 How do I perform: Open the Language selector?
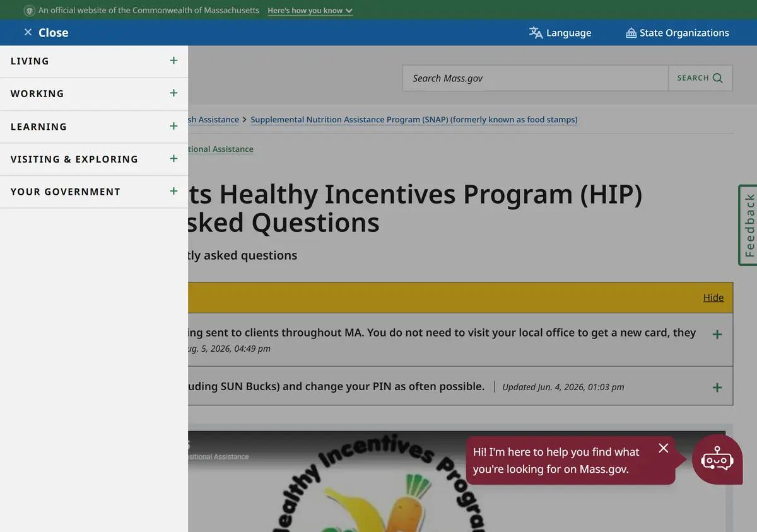click(560, 33)
